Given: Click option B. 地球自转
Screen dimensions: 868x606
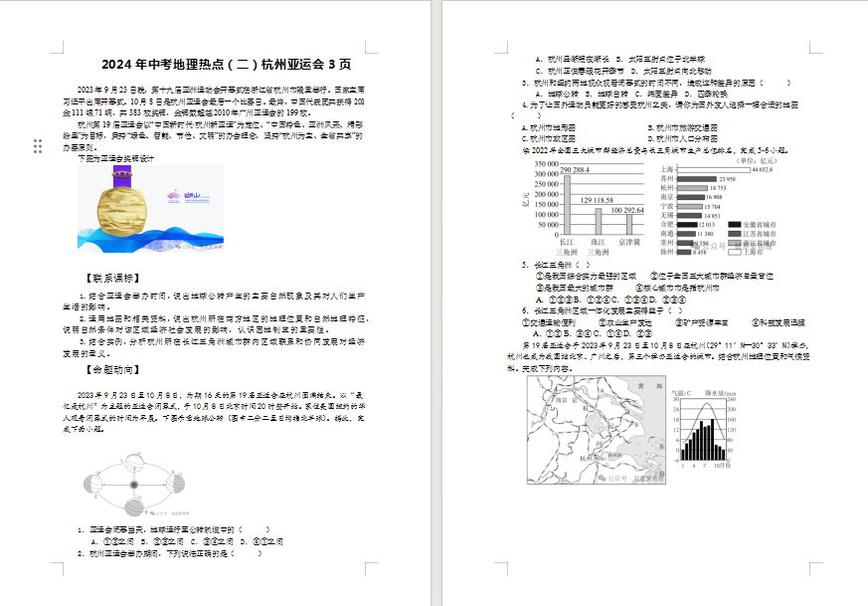Looking at the screenshot, I should [607, 95].
